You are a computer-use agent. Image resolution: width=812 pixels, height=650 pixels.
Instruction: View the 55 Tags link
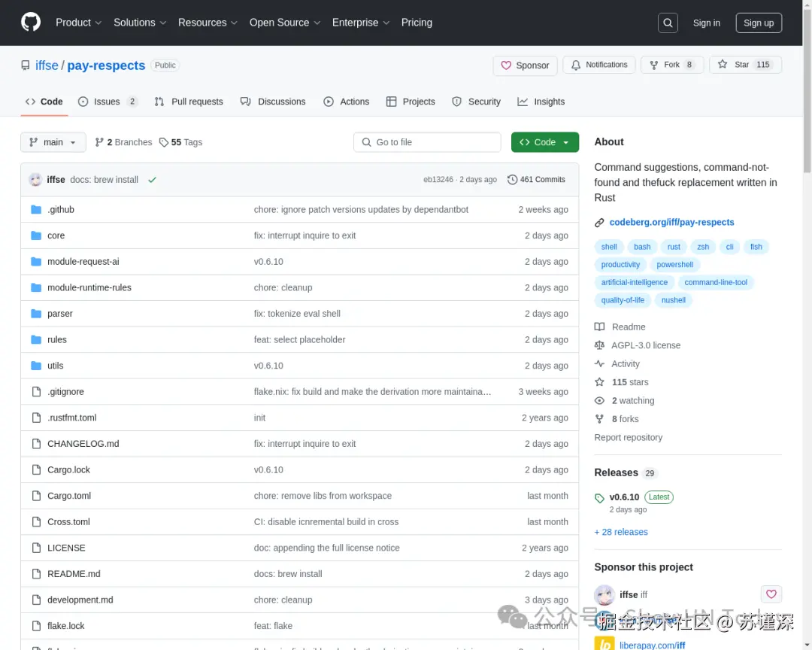(x=180, y=142)
